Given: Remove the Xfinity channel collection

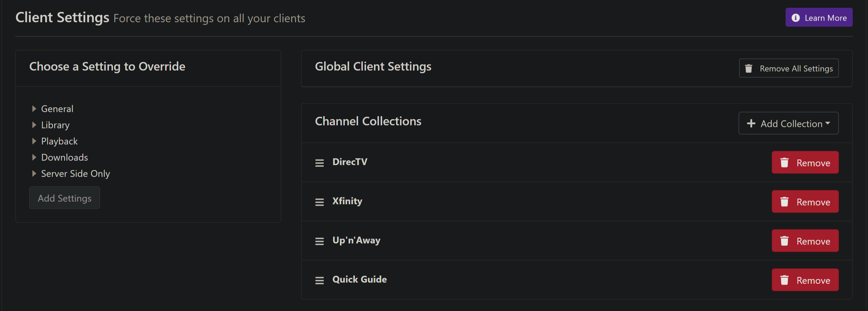Looking at the screenshot, I should (805, 201).
